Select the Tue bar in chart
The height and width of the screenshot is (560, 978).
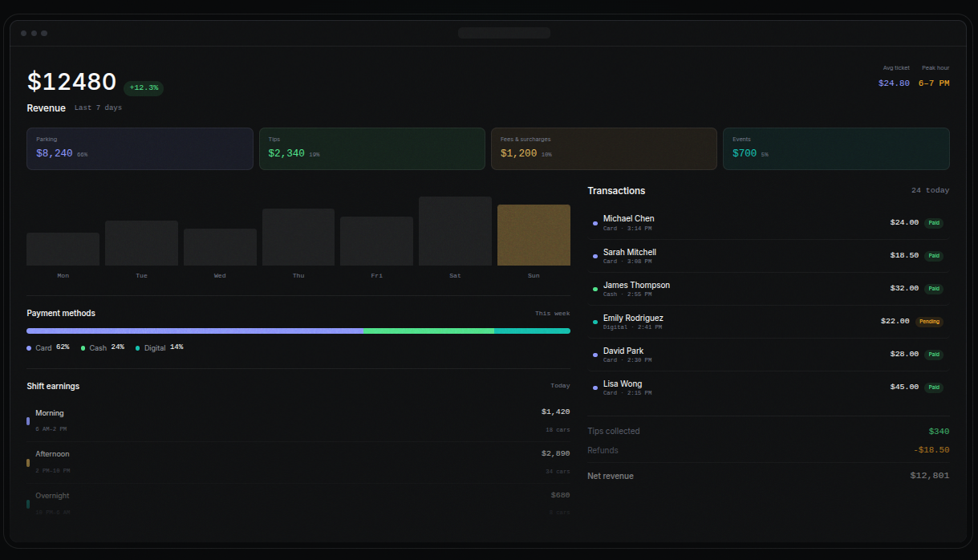coord(141,243)
